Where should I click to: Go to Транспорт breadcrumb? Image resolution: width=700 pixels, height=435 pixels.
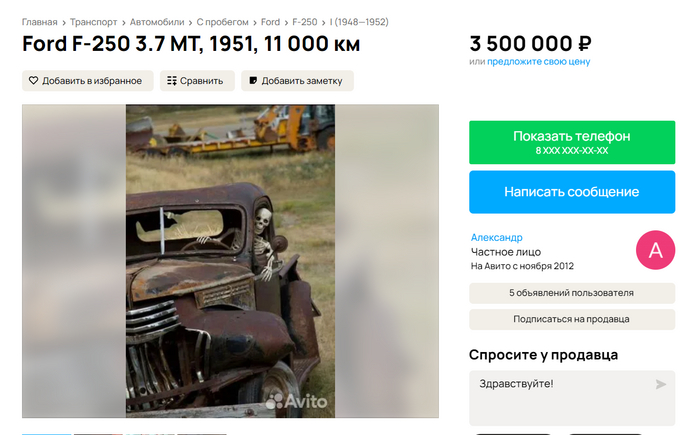point(93,22)
